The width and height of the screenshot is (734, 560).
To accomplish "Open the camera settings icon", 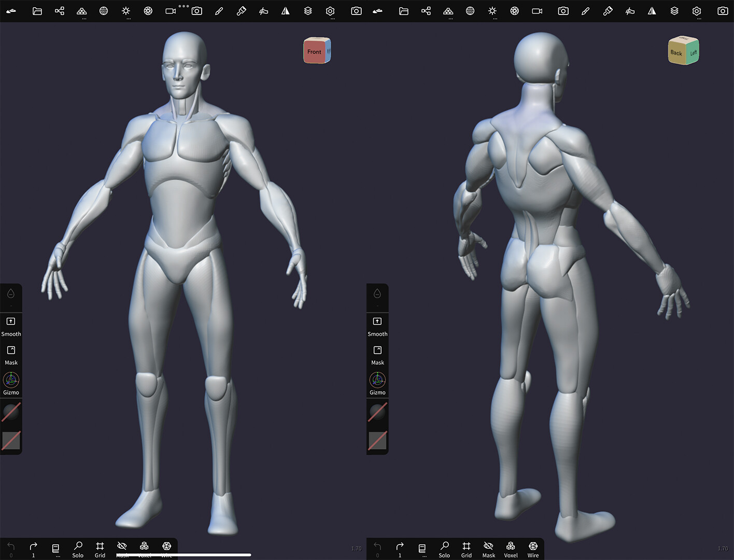I will point(170,11).
